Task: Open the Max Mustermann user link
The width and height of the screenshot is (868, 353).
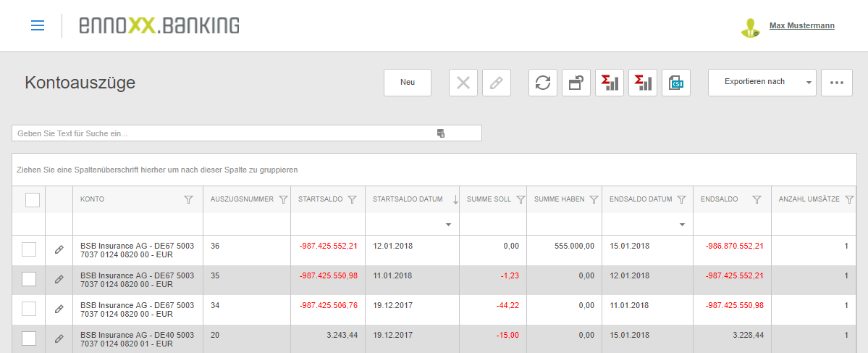Action: [x=801, y=26]
